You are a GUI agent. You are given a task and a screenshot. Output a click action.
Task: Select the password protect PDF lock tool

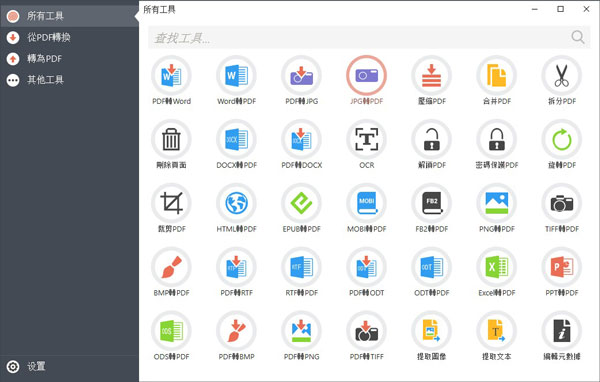click(496, 139)
